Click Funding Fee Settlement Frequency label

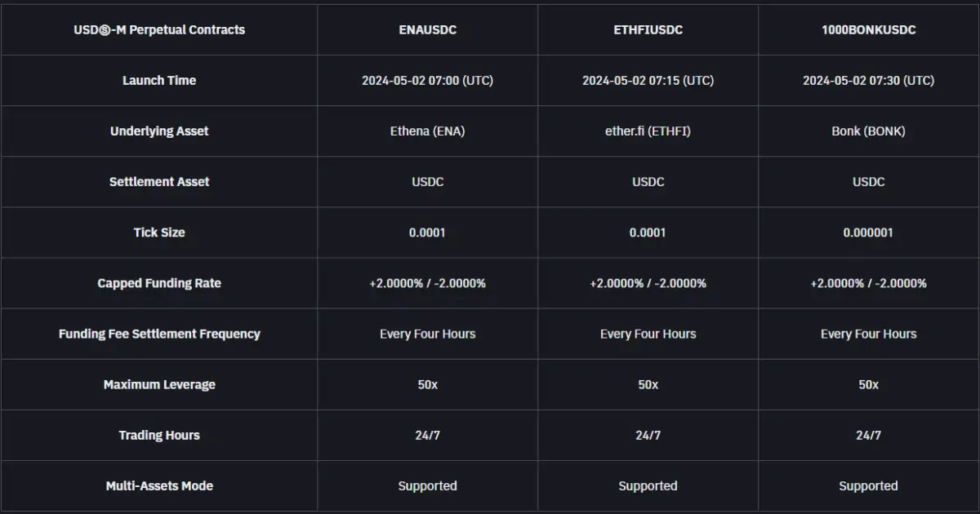click(159, 334)
